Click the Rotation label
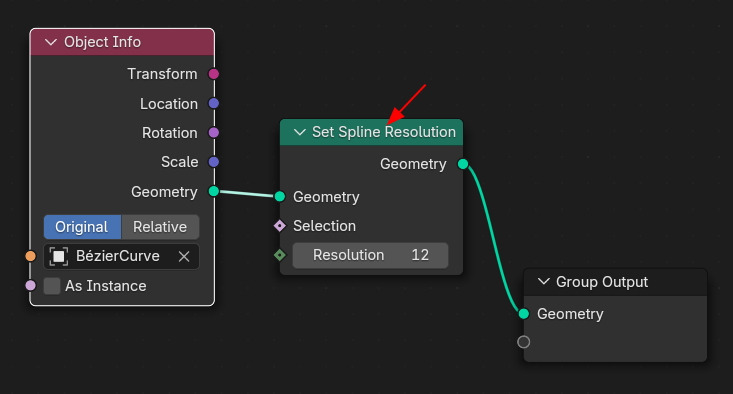Viewport: 733px width, 394px height. point(170,133)
